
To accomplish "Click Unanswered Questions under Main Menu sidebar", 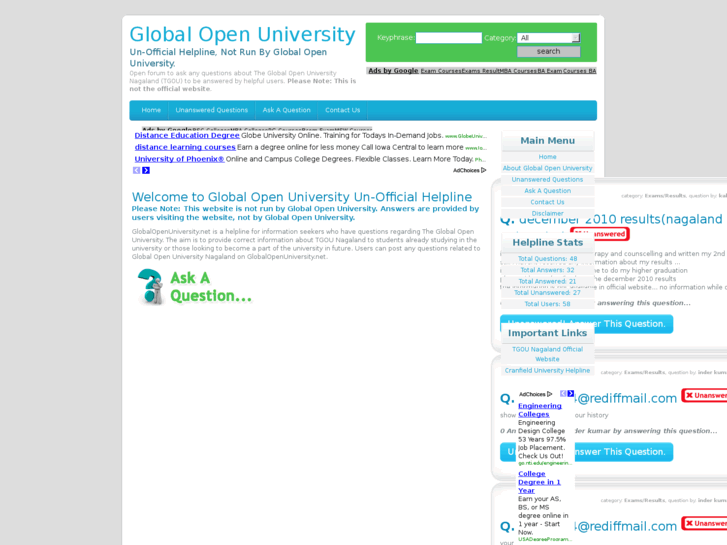I will point(548,179).
